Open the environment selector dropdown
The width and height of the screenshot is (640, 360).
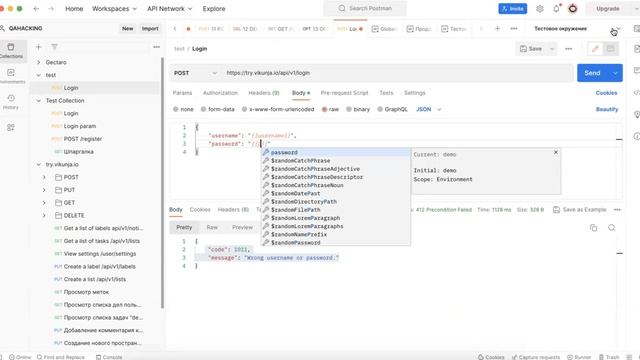[578, 29]
